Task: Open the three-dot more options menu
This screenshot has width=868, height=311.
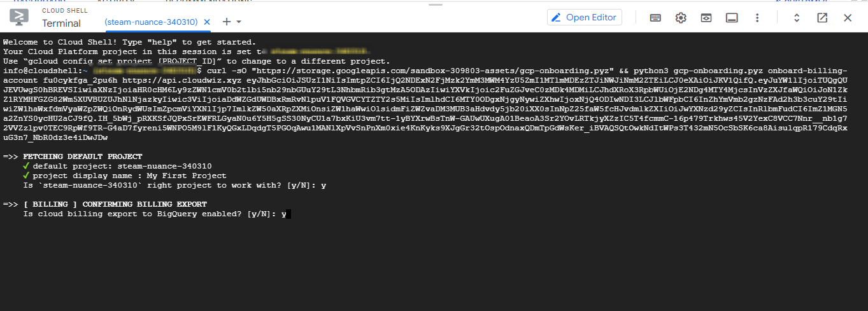Action: pyautogui.click(x=757, y=18)
